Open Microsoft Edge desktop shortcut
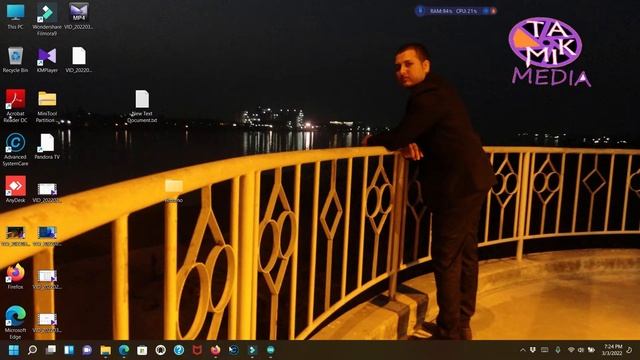The image size is (640, 360). tap(16, 322)
